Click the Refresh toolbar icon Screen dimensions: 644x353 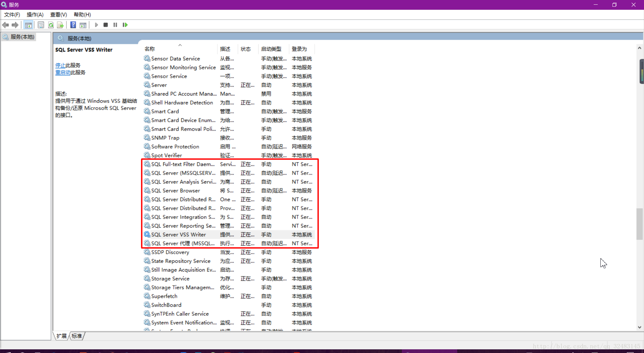point(51,25)
